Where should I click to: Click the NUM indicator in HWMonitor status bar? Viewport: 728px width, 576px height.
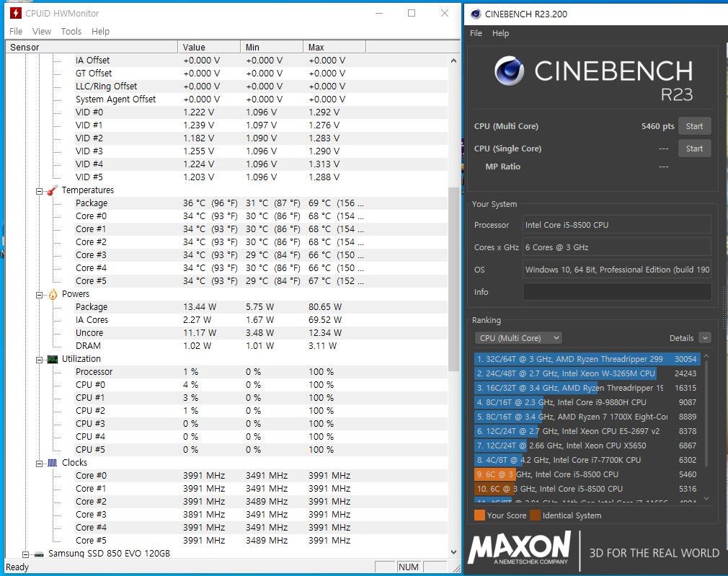point(409,567)
